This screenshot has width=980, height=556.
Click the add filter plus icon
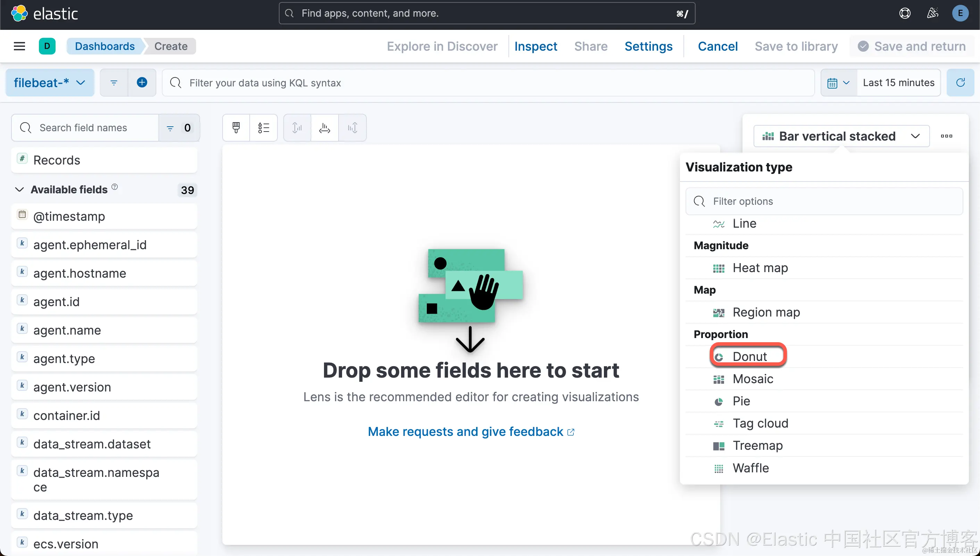tap(142, 83)
